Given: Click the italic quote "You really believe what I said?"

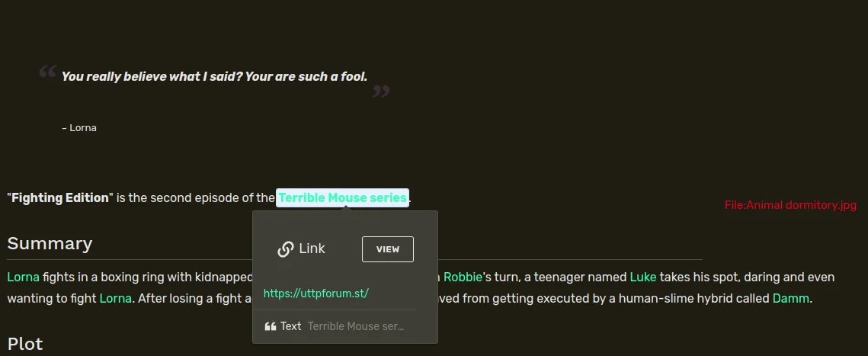Looking at the screenshot, I should coord(214,76).
